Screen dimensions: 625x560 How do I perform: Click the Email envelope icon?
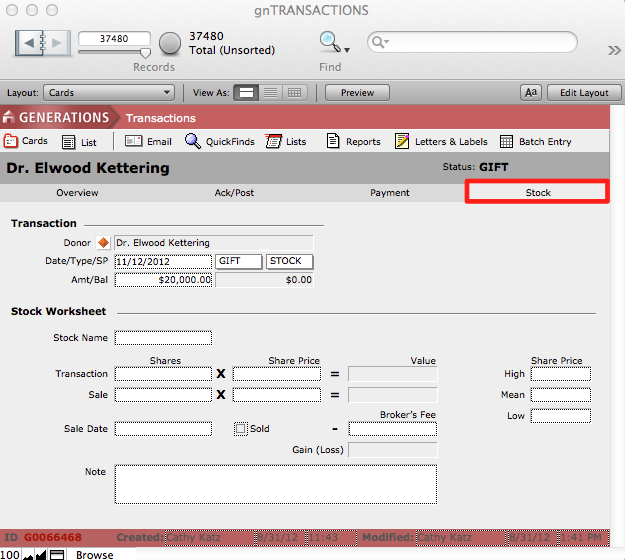click(133, 142)
